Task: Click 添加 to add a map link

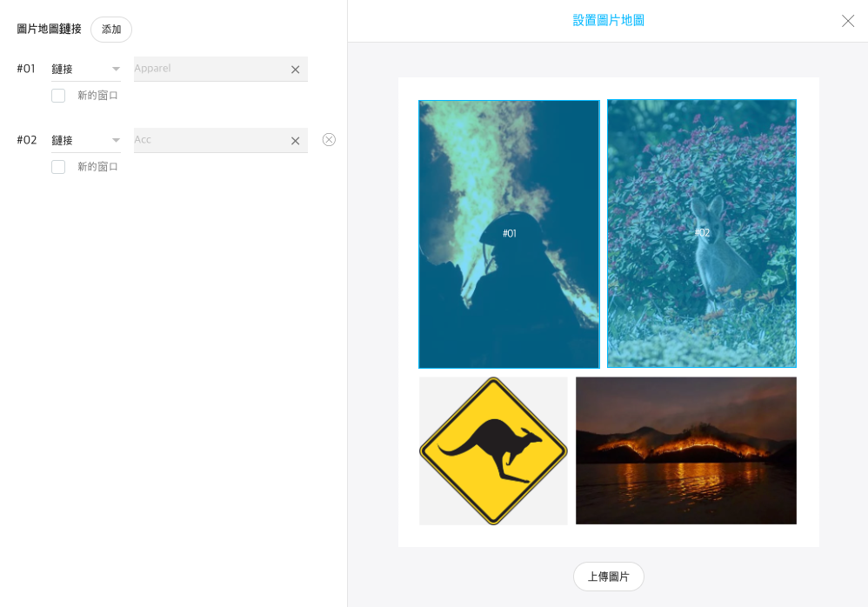Action: click(x=111, y=30)
